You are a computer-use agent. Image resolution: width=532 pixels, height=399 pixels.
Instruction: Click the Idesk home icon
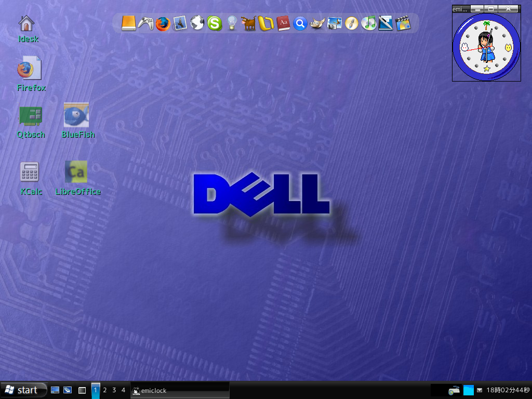(x=25, y=23)
